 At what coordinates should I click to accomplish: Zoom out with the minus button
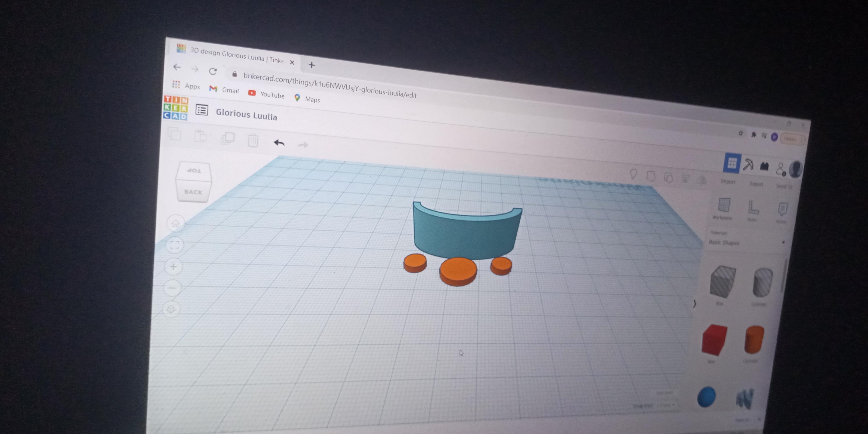click(172, 288)
